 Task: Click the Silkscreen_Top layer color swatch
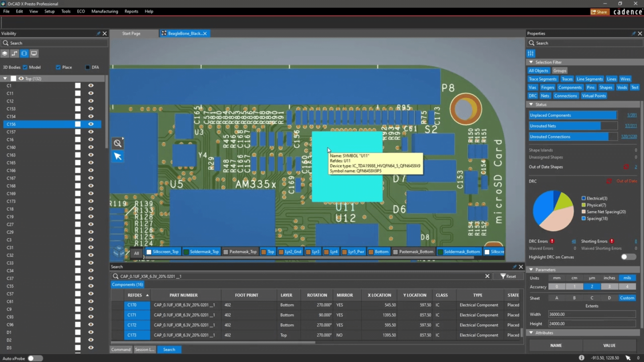149,252
